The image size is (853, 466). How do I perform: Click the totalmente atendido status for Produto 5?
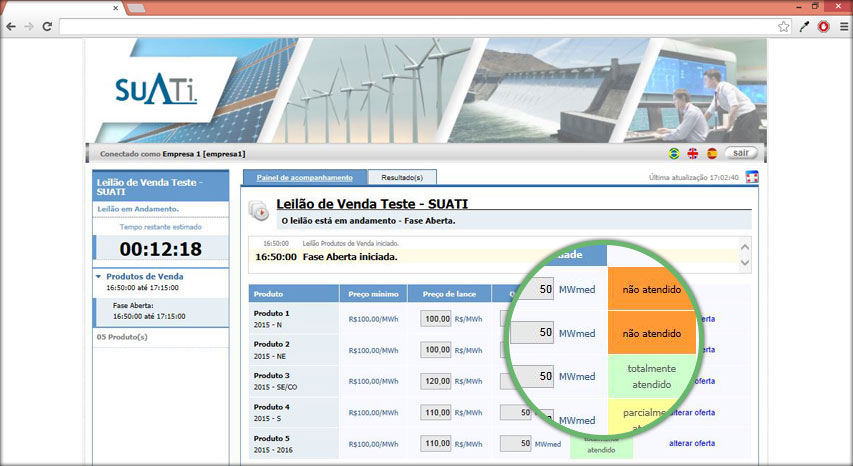coord(601,445)
